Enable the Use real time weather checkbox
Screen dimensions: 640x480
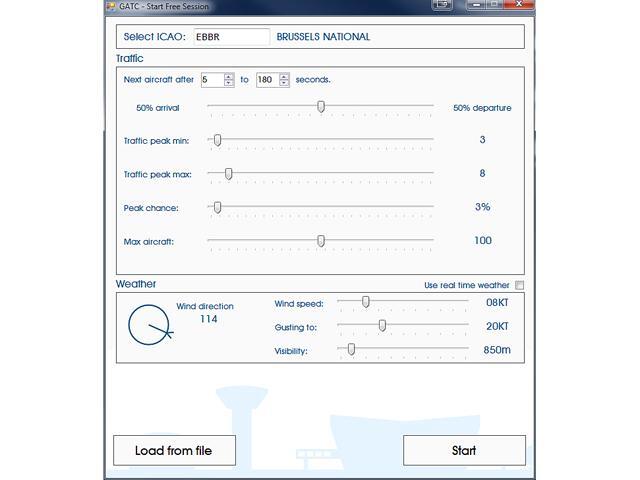click(519, 285)
